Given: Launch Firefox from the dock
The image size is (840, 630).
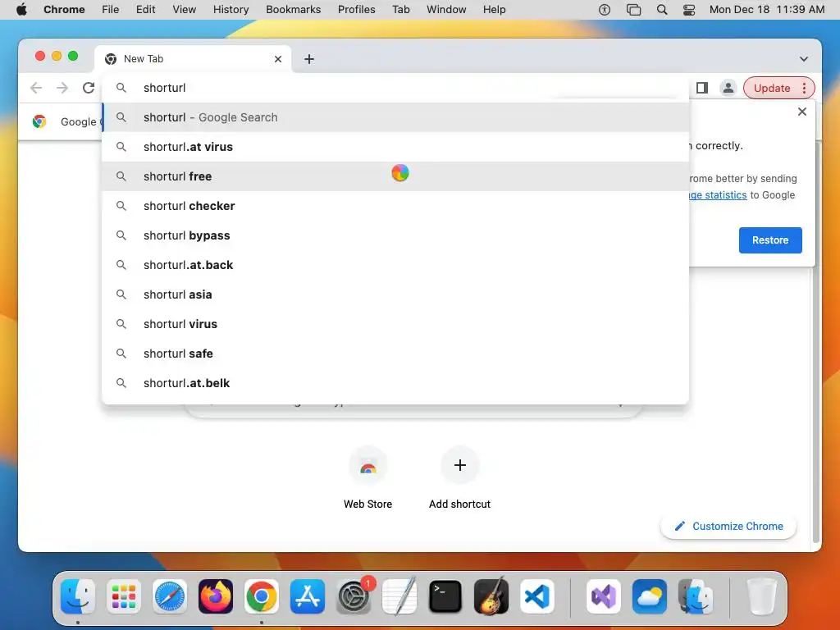Looking at the screenshot, I should point(216,596).
